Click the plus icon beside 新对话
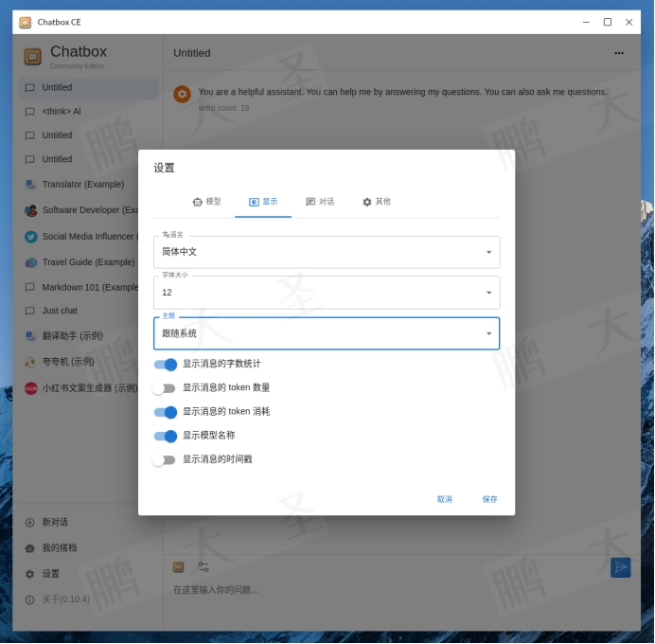Viewport: 655px width, 644px height. tap(29, 523)
